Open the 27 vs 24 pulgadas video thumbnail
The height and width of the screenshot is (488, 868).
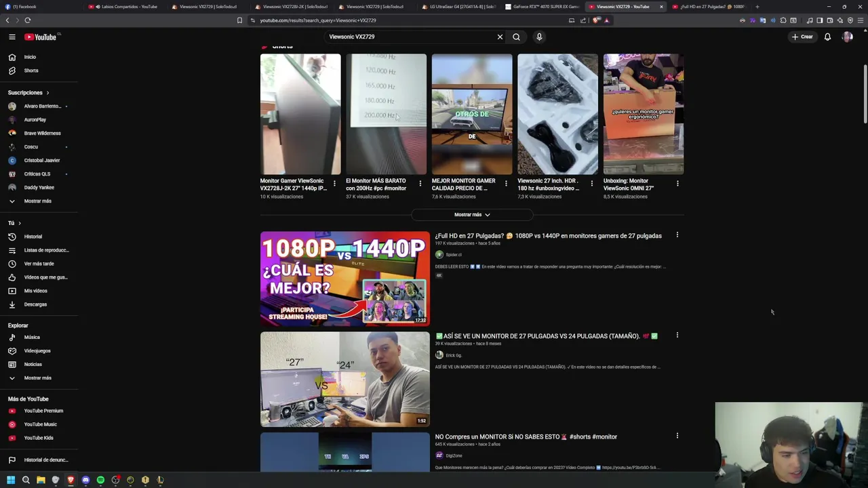[344, 379]
